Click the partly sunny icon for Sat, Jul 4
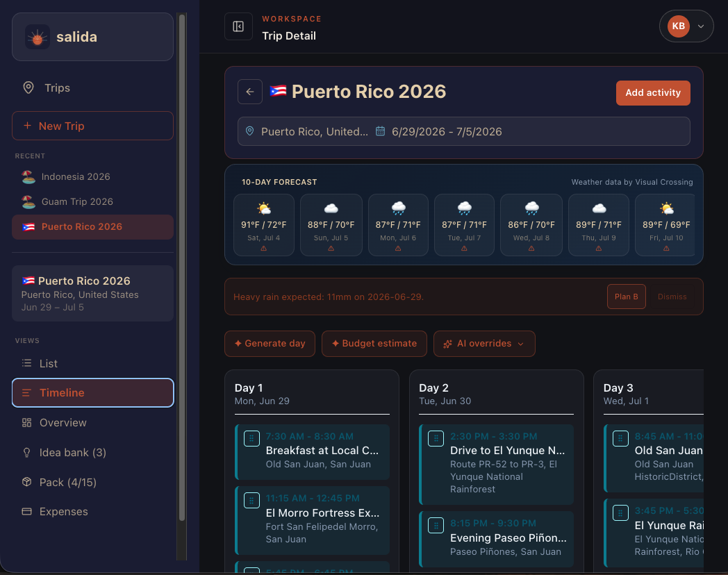Screen dimensions: 728x575 point(264,208)
